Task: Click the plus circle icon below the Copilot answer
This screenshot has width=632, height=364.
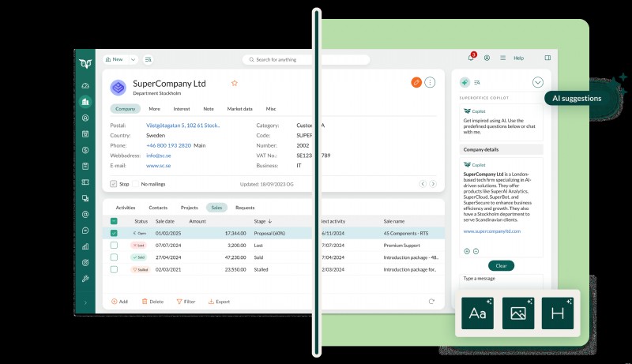Action: (467, 251)
